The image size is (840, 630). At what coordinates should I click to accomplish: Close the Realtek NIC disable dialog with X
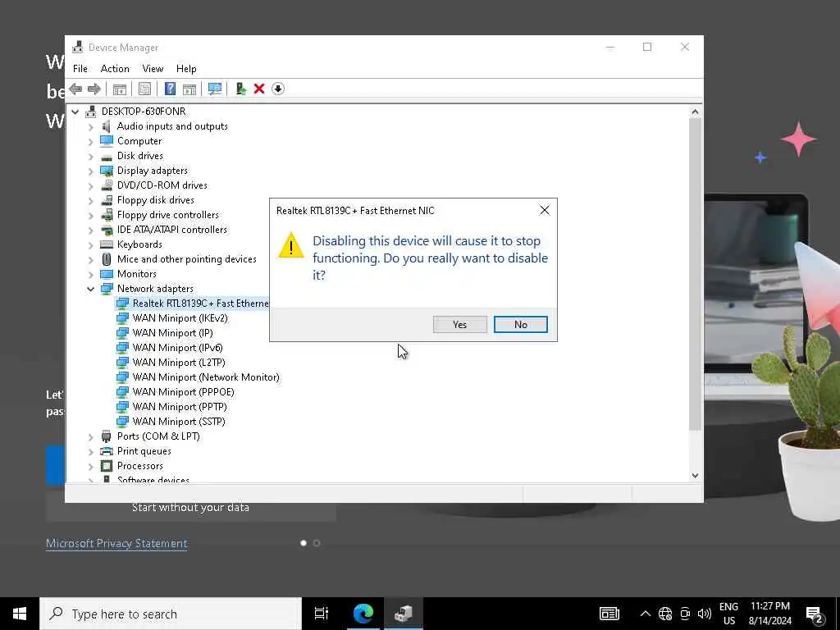click(x=545, y=210)
